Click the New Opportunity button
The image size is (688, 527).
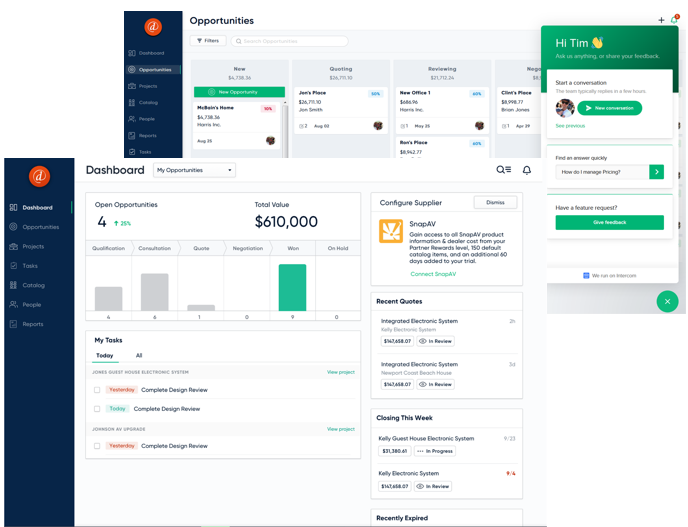tap(239, 92)
